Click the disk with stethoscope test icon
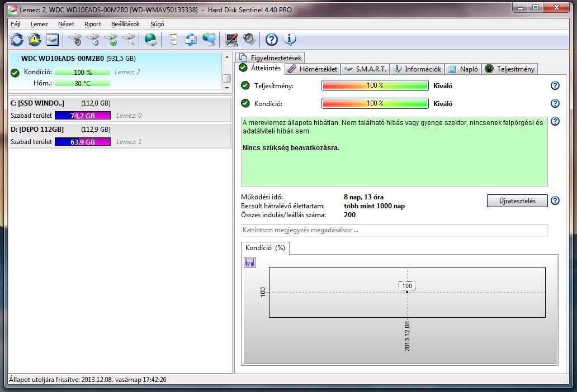The height and width of the screenshot is (392, 577). 75,39
